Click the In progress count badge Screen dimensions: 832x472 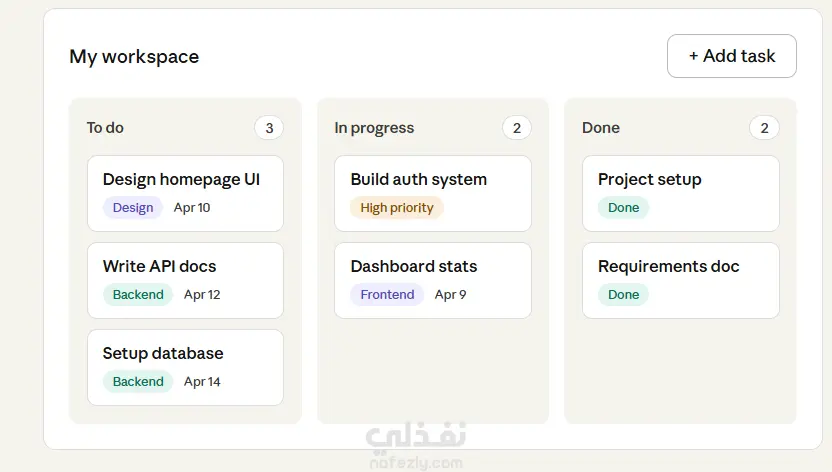pyautogui.click(x=516, y=128)
